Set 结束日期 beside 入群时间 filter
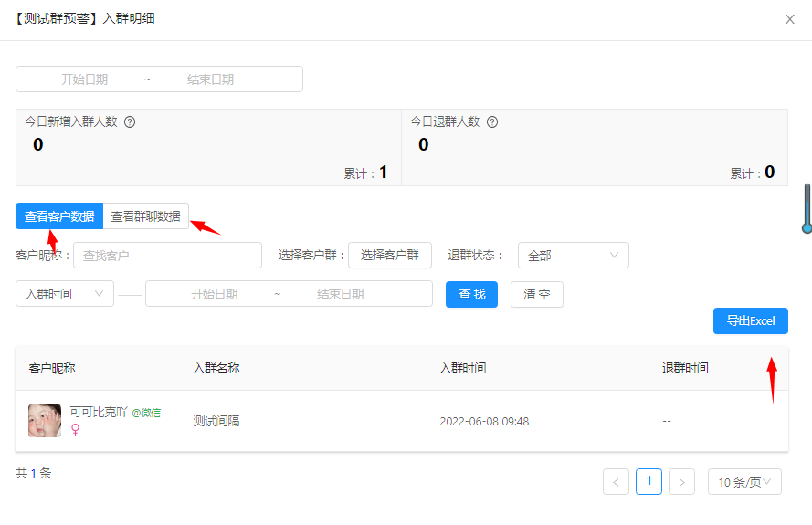The image size is (812, 525). (x=340, y=294)
